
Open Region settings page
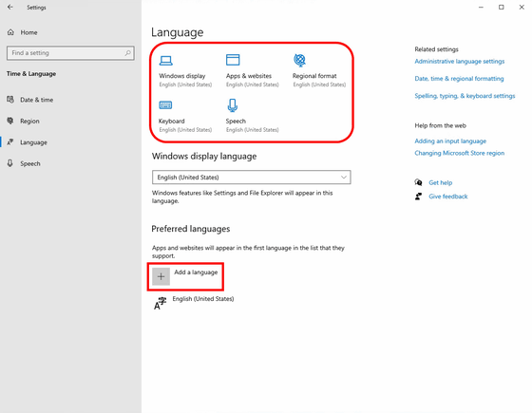click(x=29, y=122)
